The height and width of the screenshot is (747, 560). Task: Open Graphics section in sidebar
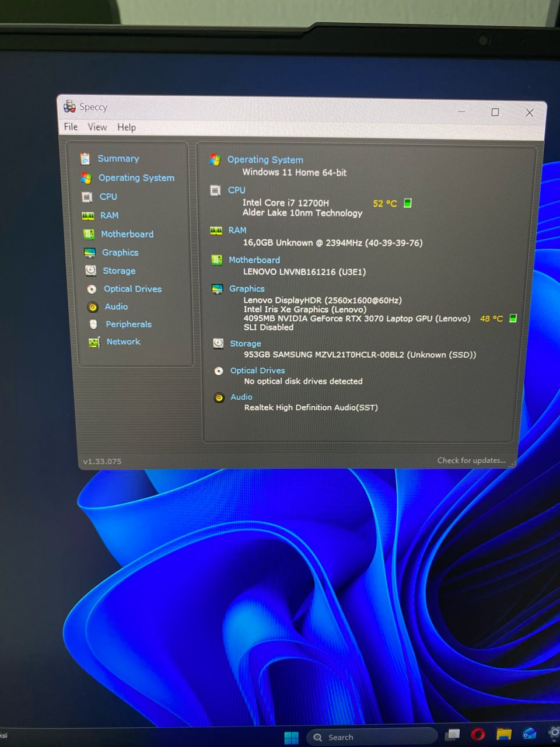120,253
